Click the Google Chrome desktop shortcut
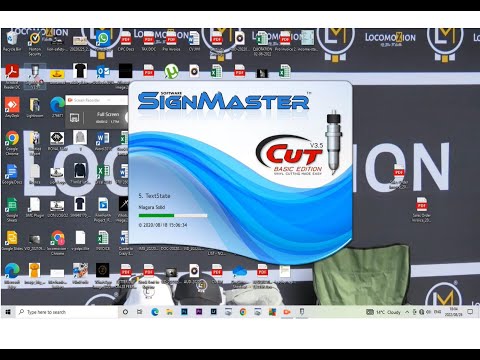The image size is (480, 360). (x=12, y=143)
